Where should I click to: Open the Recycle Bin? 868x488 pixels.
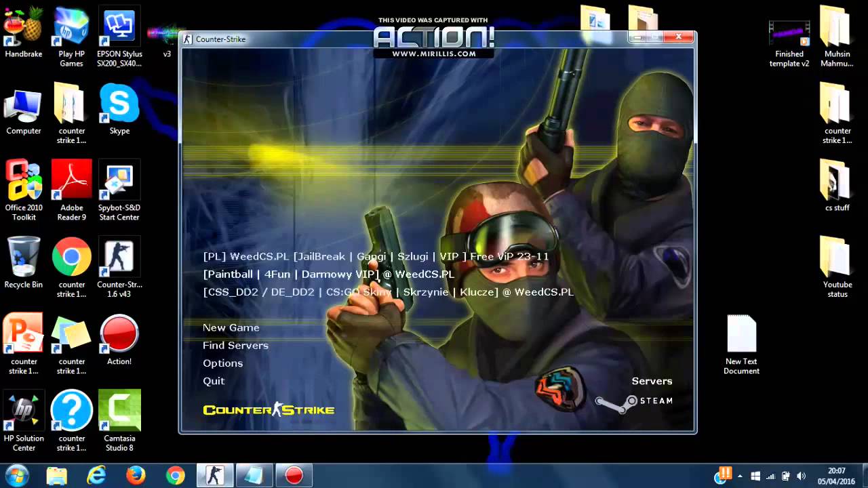coord(24,262)
